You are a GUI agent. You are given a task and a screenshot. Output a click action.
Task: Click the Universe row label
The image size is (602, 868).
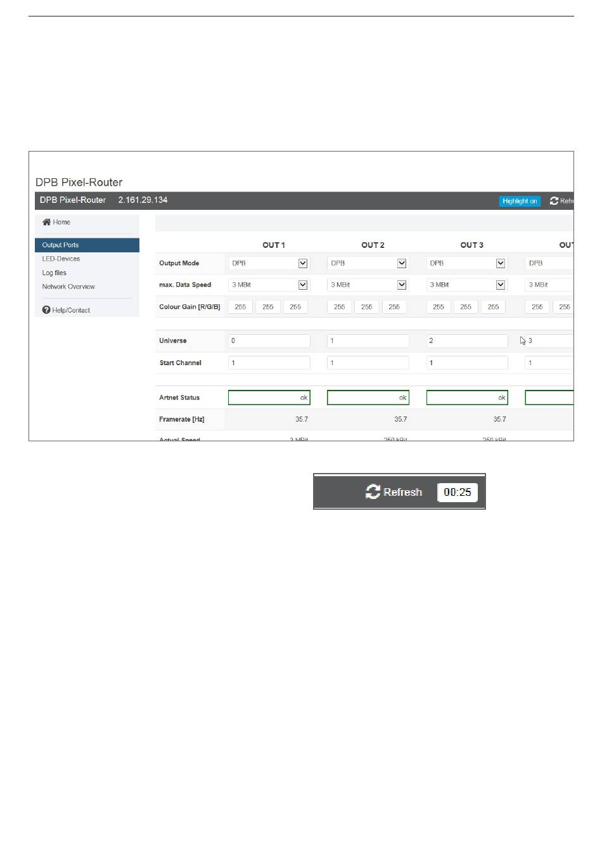[x=173, y=340]
